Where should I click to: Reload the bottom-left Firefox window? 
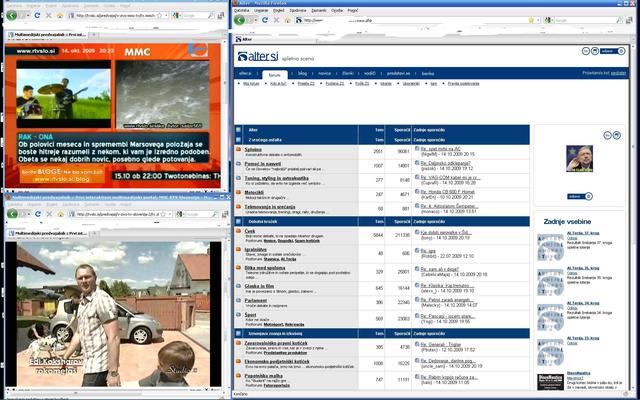coord(38,214)
